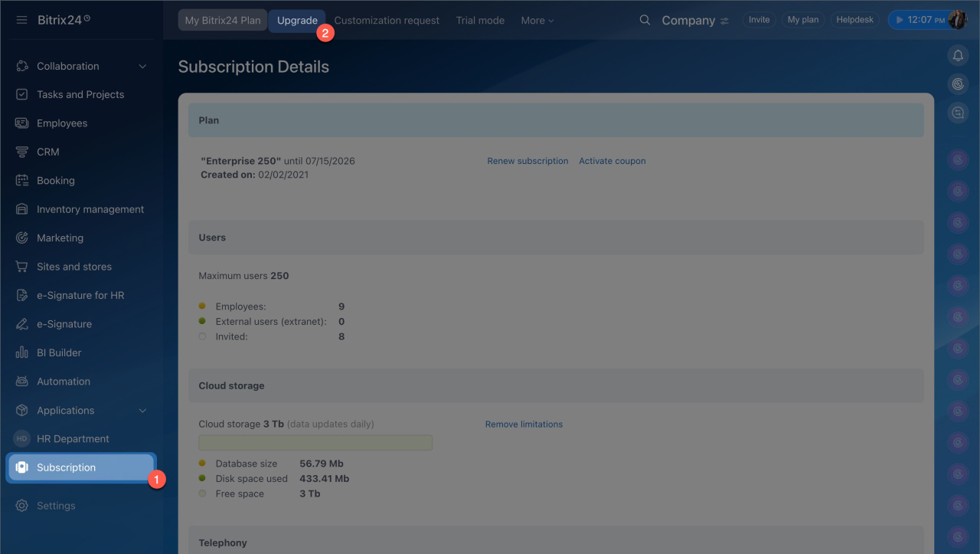Open notifications bell icon
Viewport: 980px width, 554px height.
(958, 55)
